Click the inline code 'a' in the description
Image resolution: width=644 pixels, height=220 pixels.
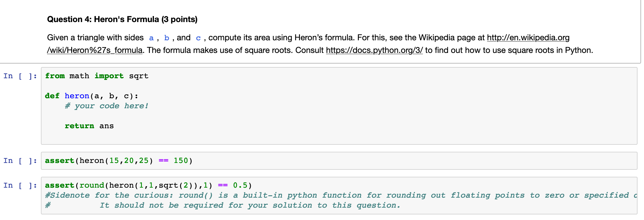tap(151, 38)
